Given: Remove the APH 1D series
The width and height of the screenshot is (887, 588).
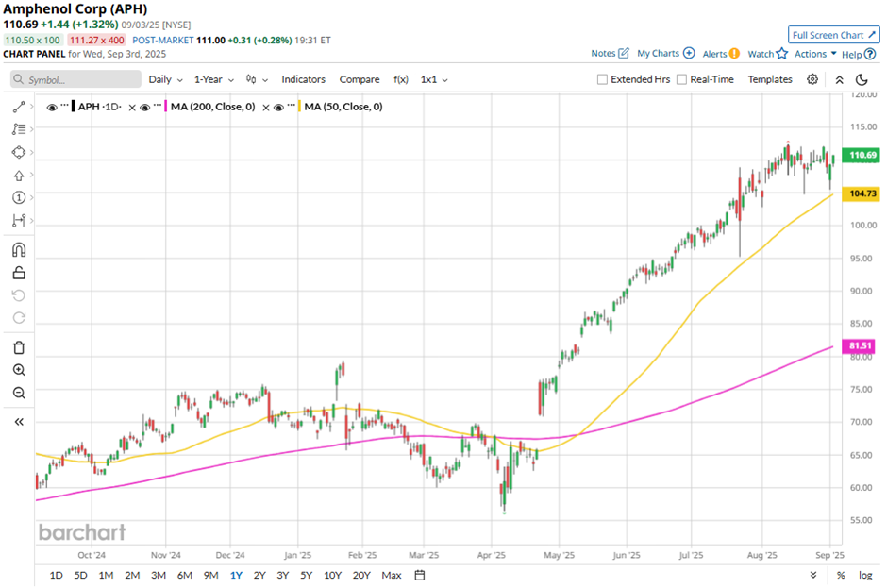Looking at the screenshot, I should (132, 108).
